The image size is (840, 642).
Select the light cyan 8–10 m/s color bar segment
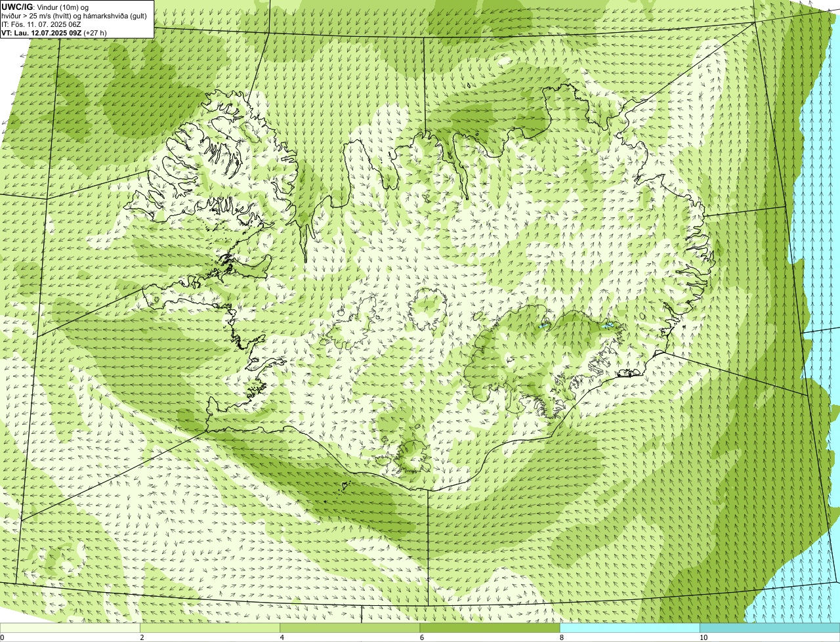click(629, 628)
